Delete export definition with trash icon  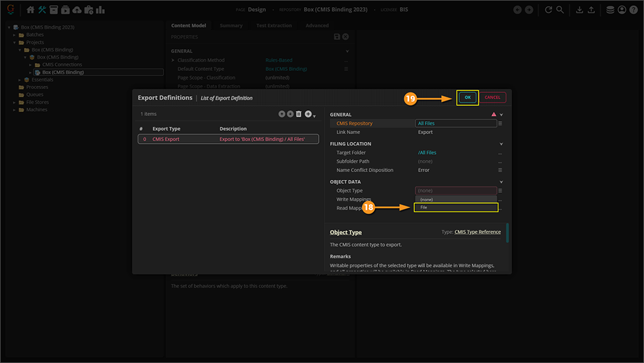point(298,114)
